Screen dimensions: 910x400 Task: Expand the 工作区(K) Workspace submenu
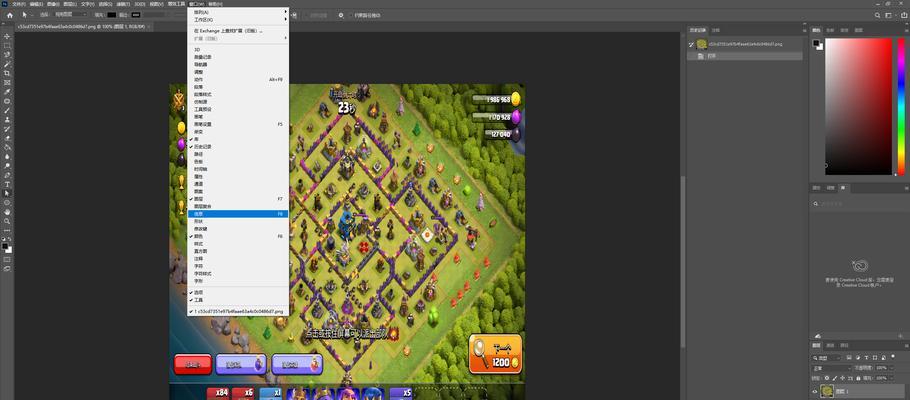click(x=237, y=19)
